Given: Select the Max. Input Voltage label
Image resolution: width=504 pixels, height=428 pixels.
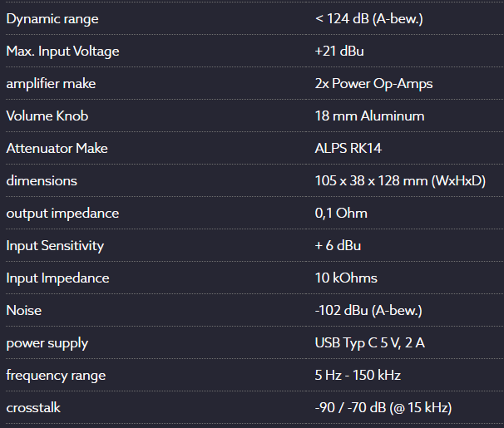Looking at the screenshot, I should pyautogui.click(x=62, y=51).
